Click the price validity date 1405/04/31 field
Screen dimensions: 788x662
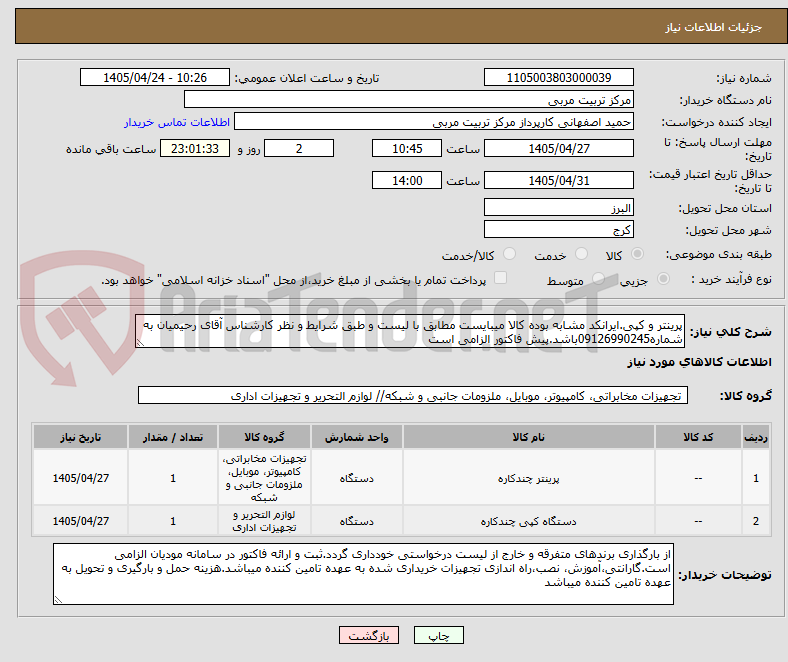tap(558, 180)
